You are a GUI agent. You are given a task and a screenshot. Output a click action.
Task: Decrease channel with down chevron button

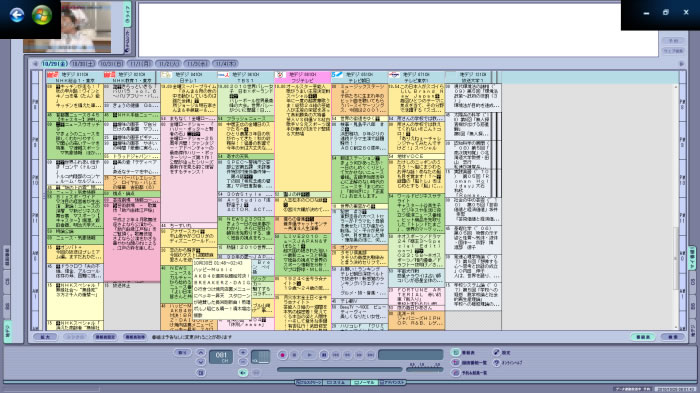pos(200,362)
